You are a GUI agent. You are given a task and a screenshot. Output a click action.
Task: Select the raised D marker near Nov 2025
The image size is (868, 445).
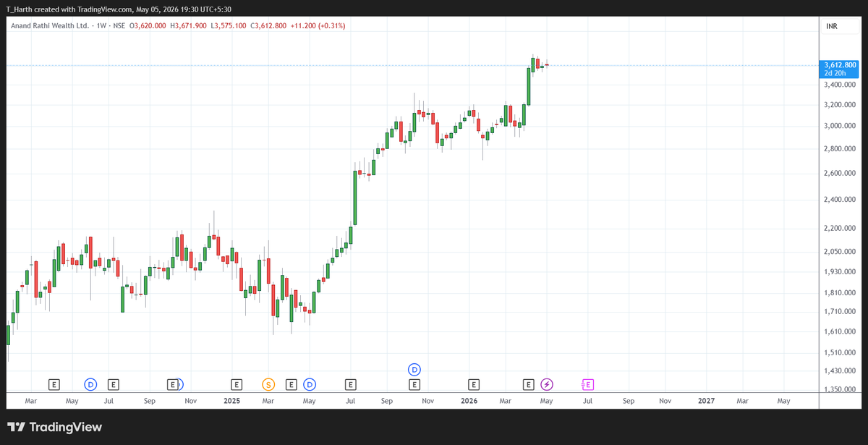(414, 369)
